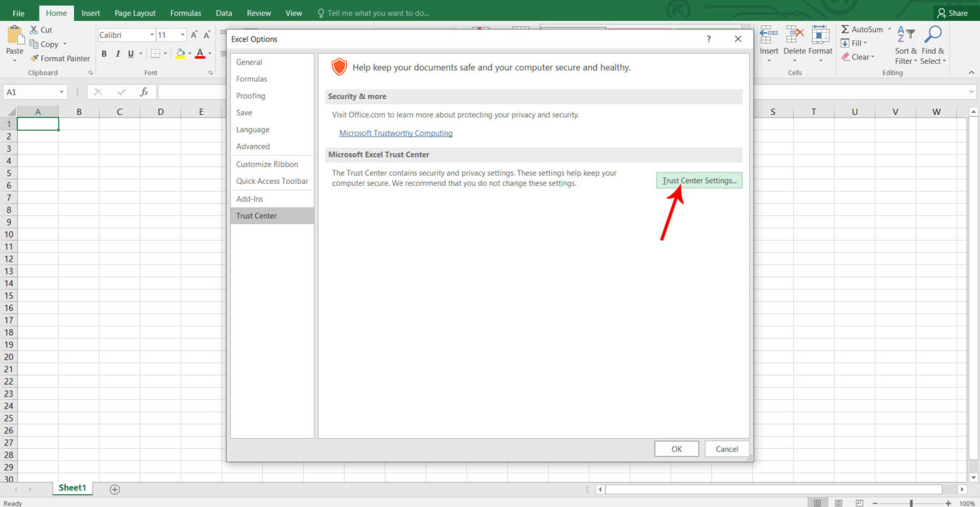Image resolution: width=980 pixels, height=507 pixels.
Task: Open the Microsoft Trustworthy Computing link
Action: coord(396,133)
